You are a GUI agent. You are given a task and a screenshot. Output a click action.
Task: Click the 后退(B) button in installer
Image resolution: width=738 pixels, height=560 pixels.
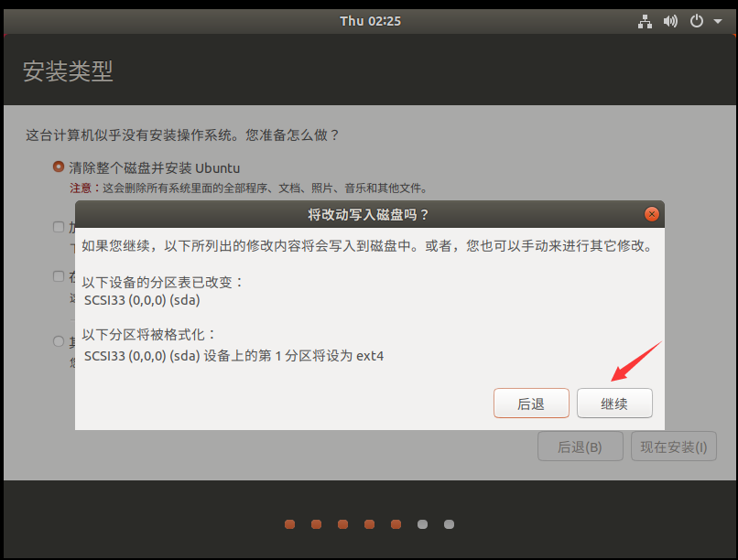[581, 447]
